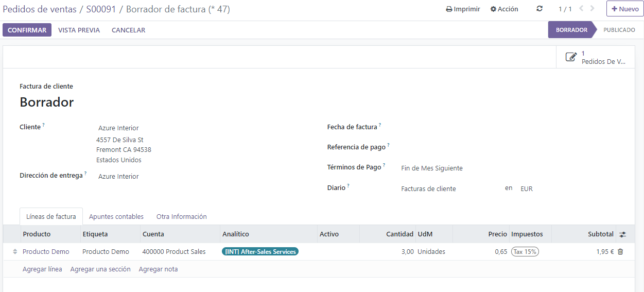The width and height of the screenshot is (644, 292).
Task: Select the Publicado status stage
Action: [619, 30]
